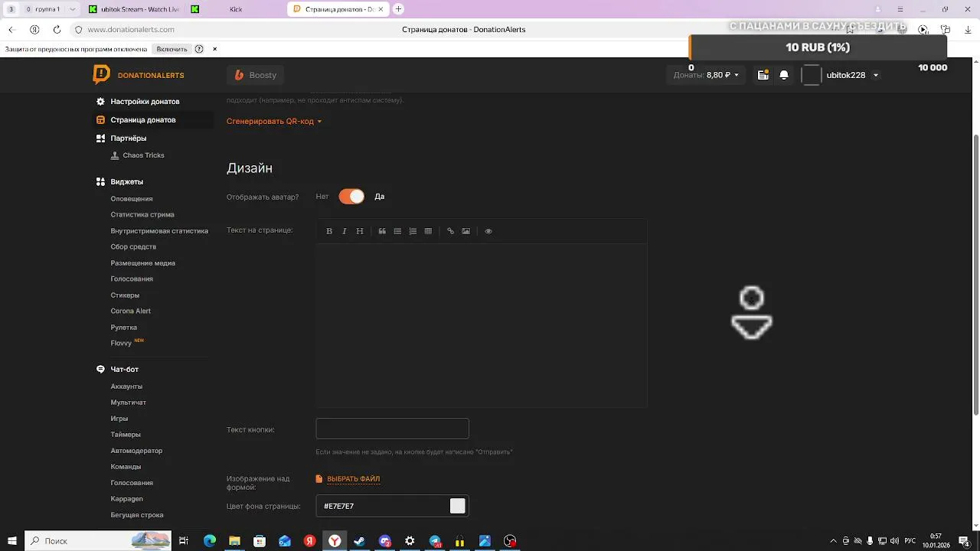
Task: Insert a numbered list in the editor
Action: 413,231
